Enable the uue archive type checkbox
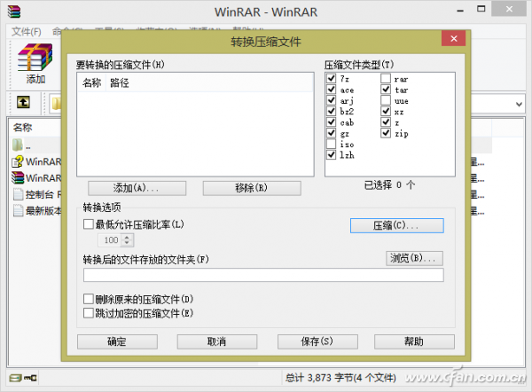Image resolution: width=532 pixels, height=392 pixels. tap(386, 100)
